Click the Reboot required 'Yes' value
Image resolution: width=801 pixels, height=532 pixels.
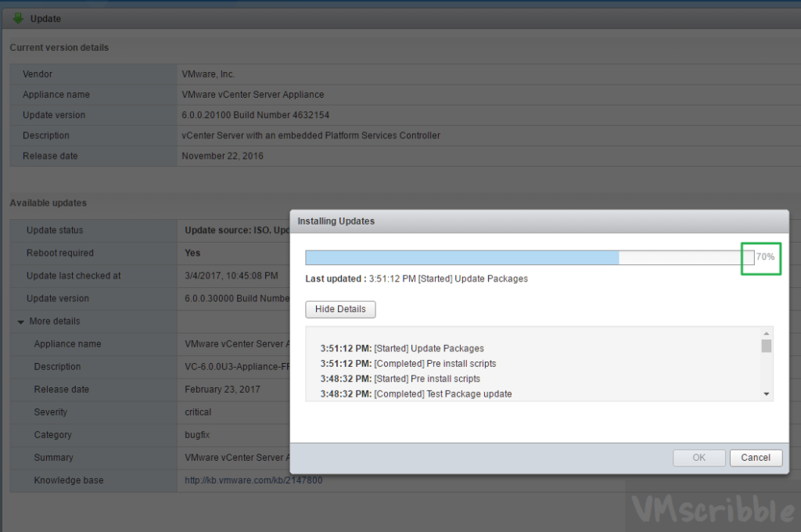coord(192,253)
